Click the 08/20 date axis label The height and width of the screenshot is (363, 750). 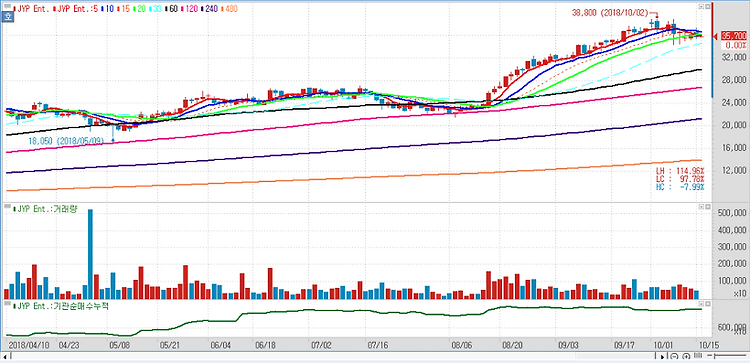tap(513, 344)
